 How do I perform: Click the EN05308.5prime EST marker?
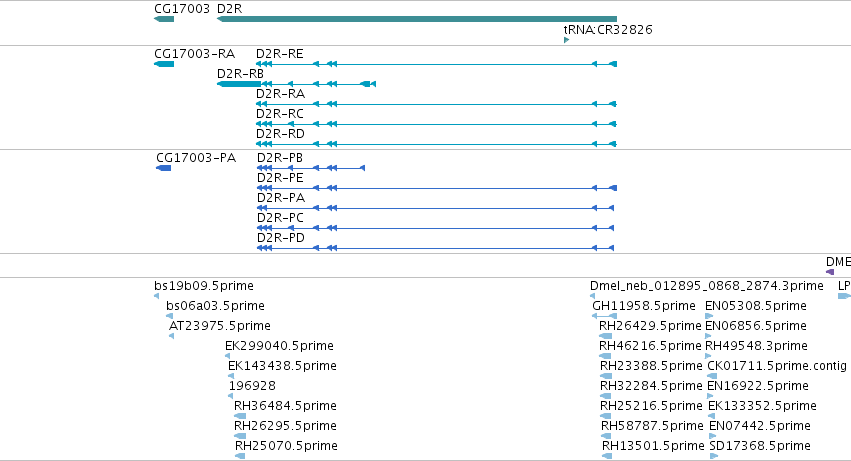709,316
